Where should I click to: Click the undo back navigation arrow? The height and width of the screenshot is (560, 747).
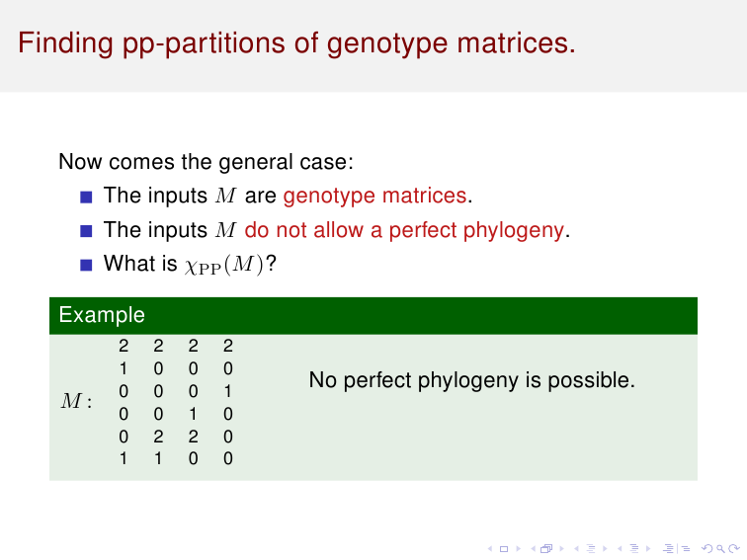click(x=707, y=548)
